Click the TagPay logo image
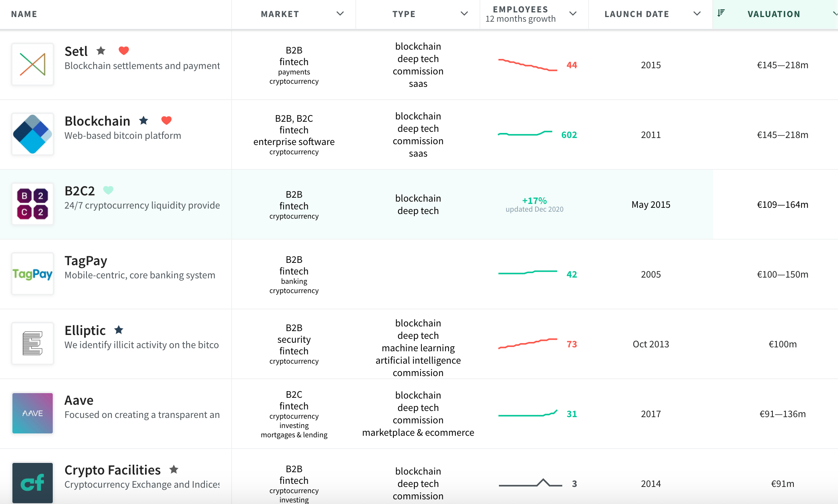The width and height of the screenshot is (838, 504). [33, 274]
